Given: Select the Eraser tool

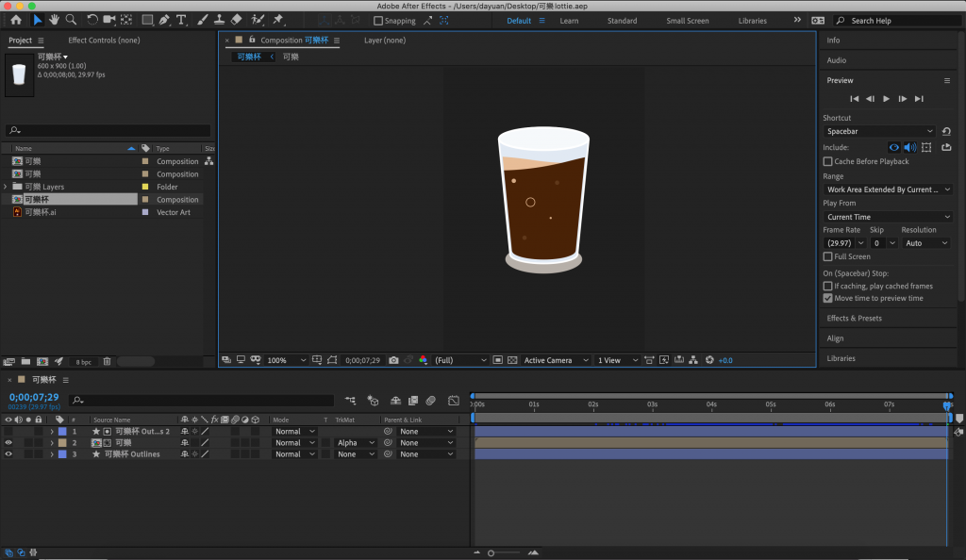Looking at the screenshot, I should (236, 20).
